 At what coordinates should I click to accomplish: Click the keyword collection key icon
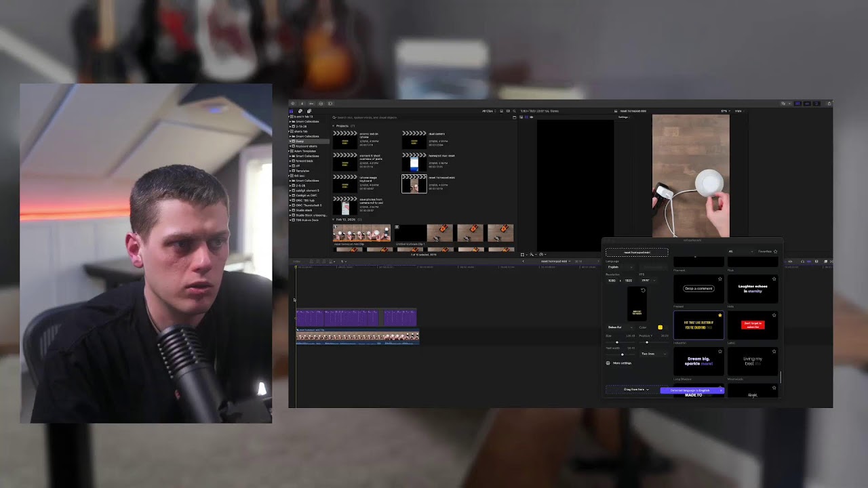tap(311, 104)
